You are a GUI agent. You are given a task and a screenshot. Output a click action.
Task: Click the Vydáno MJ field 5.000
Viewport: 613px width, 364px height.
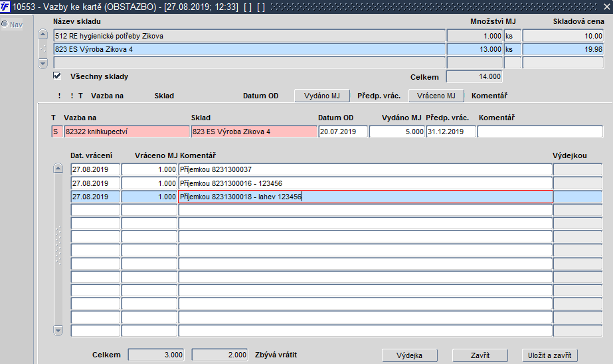point(396,132)
